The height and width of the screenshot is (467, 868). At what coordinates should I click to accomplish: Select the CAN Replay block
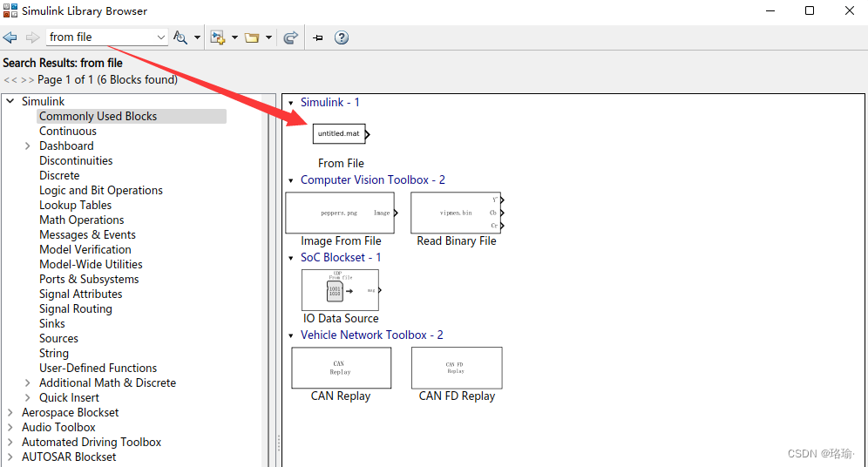coord(341,368)
